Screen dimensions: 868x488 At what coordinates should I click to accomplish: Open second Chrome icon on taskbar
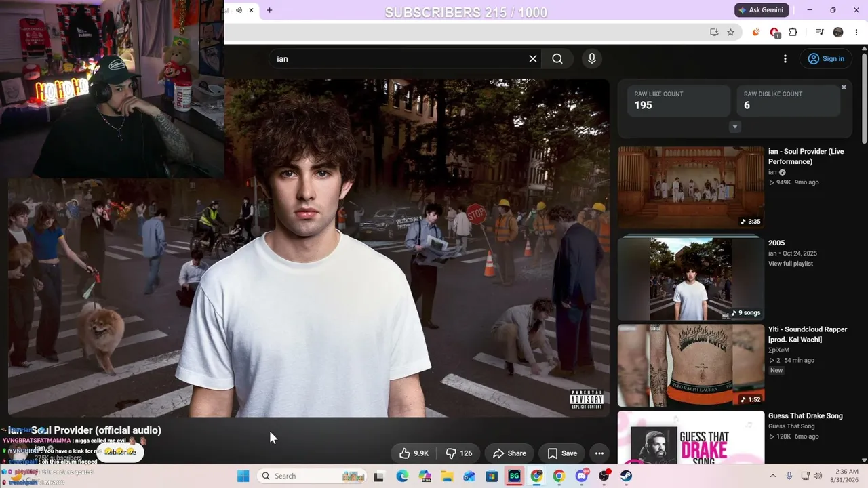point(559,476)
